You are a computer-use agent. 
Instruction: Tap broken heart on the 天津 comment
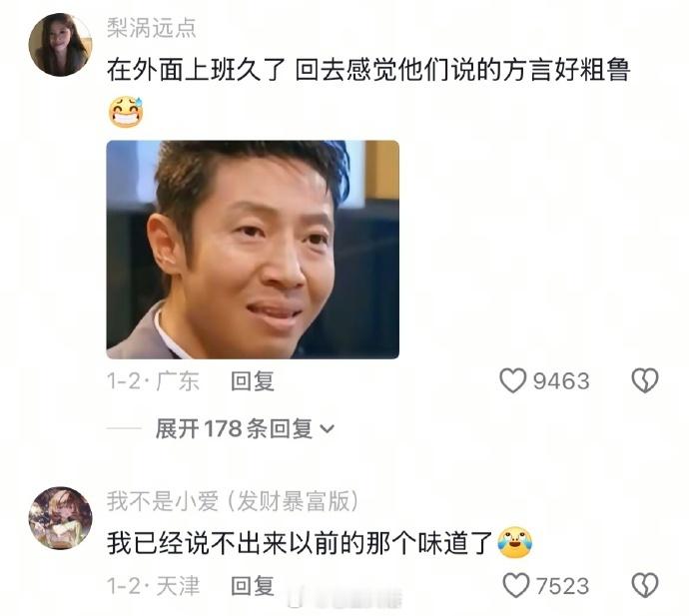(645, 585)
